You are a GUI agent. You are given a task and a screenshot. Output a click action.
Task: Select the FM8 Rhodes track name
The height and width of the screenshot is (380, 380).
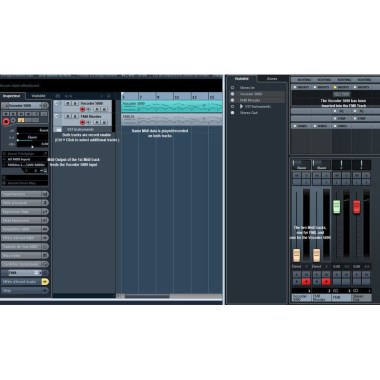click(x=91, y=116)
